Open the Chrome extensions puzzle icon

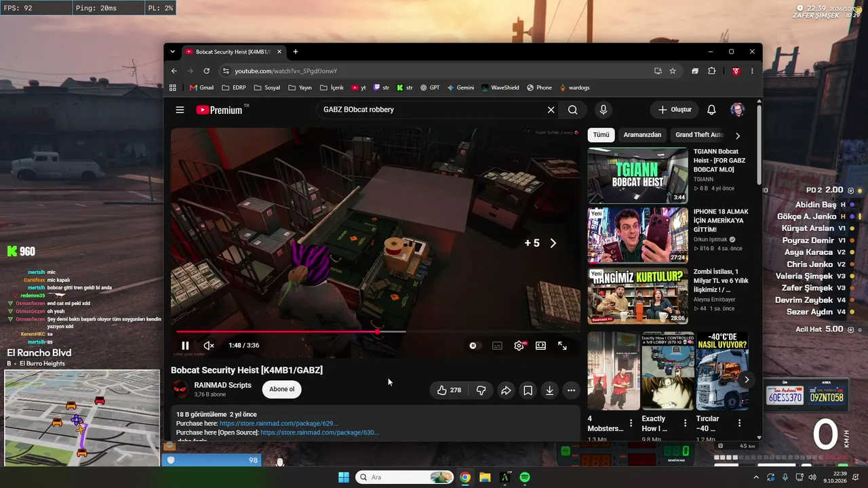click(711, 70)
